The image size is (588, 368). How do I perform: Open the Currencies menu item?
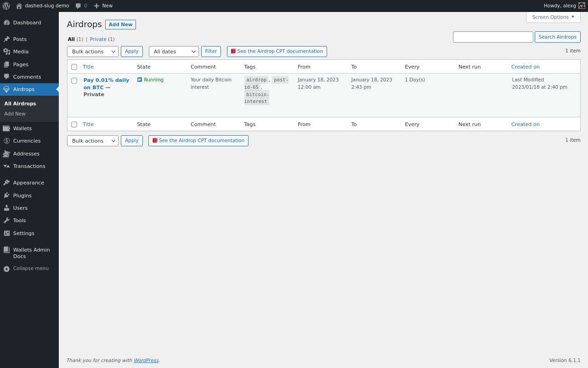[29, 141]
